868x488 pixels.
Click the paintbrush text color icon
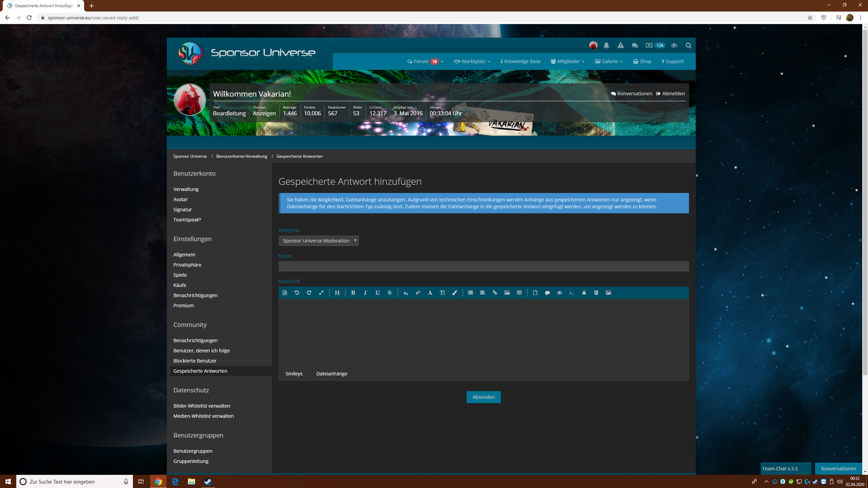(x=454, y=293)
